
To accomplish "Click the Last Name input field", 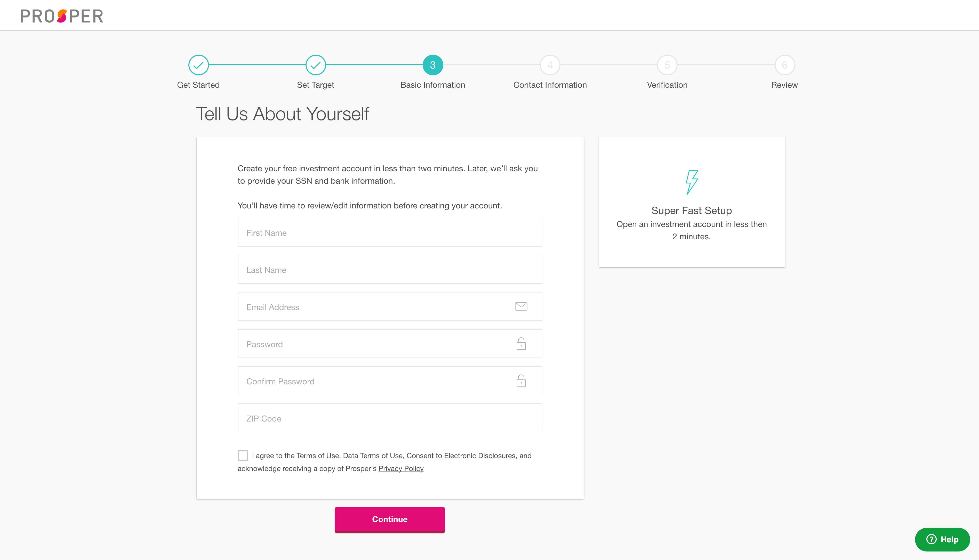I will tap(390, 270).
